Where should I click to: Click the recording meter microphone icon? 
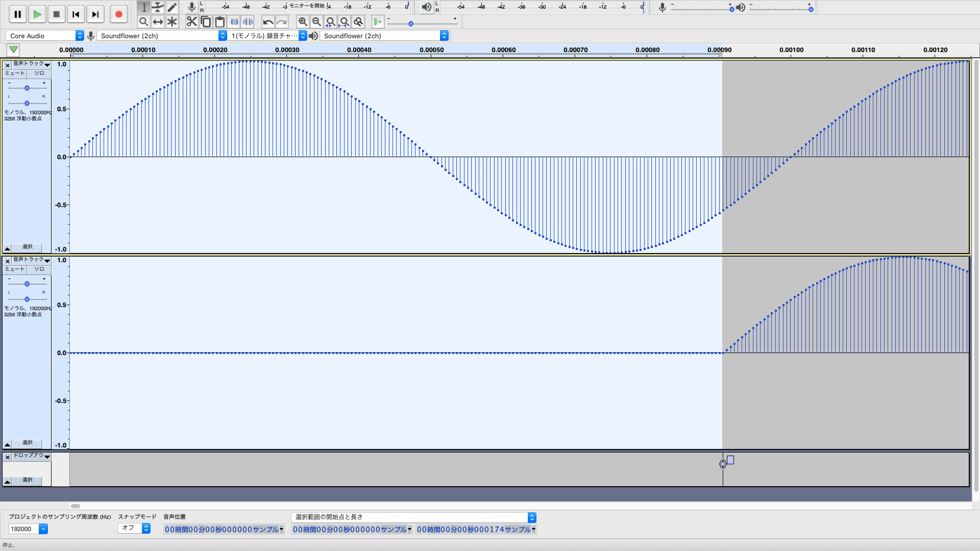191,7
